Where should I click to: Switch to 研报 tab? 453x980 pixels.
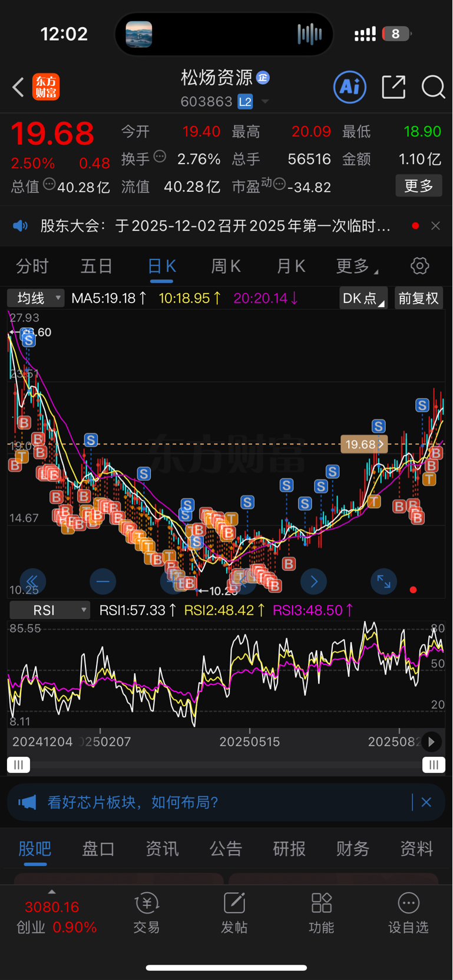pyautogui.click(x=289, y=849)
